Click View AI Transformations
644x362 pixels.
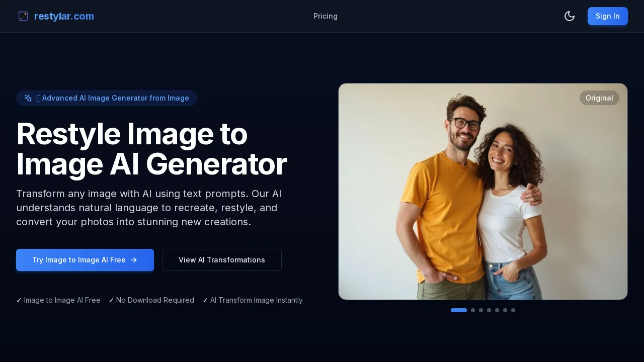(222, 260)
